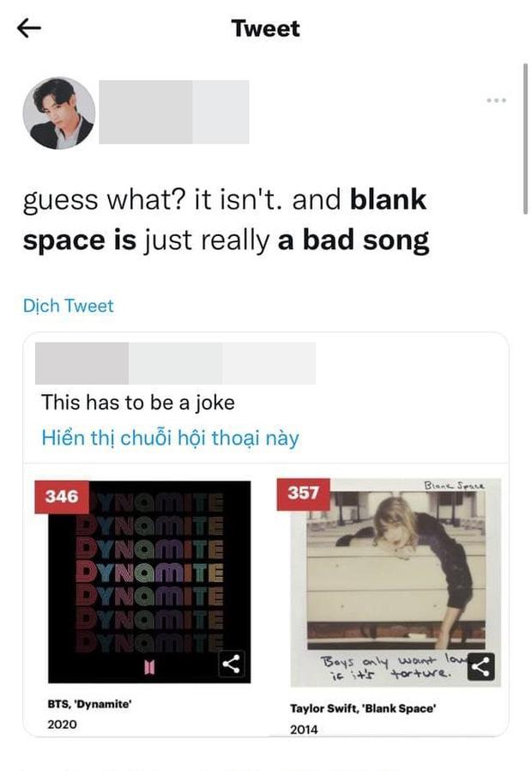Tap the back arrow to exit the Tweet

coord(28,28)
